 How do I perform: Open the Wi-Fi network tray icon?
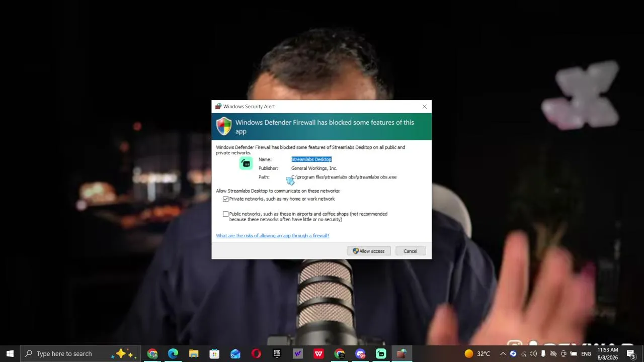point(523,353)
